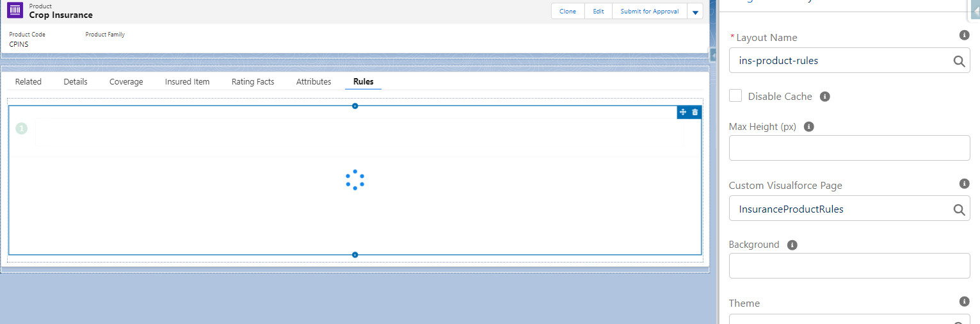Open the dropdown arrow next to Submit for Approval

(695, 12)
